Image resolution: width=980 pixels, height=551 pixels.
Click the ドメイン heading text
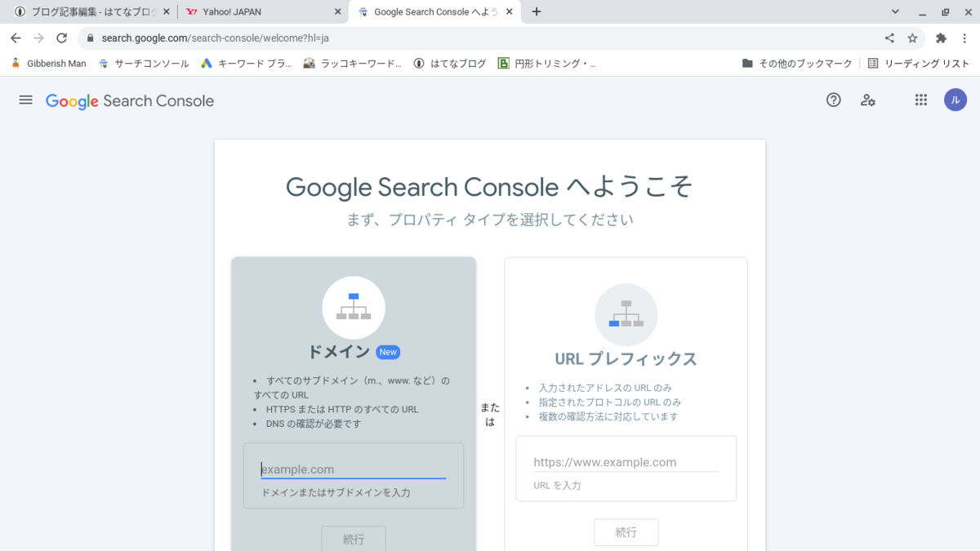click(x=339, y=352)
